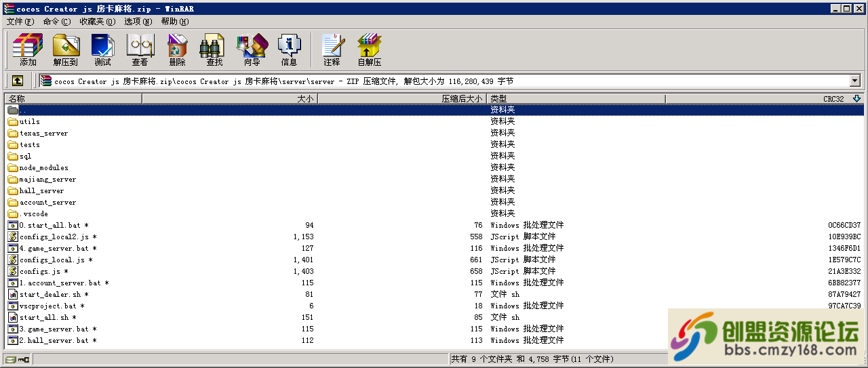Select the node_modules folder icon
This screenshot has height=368, width=868.
pos(13,167)
